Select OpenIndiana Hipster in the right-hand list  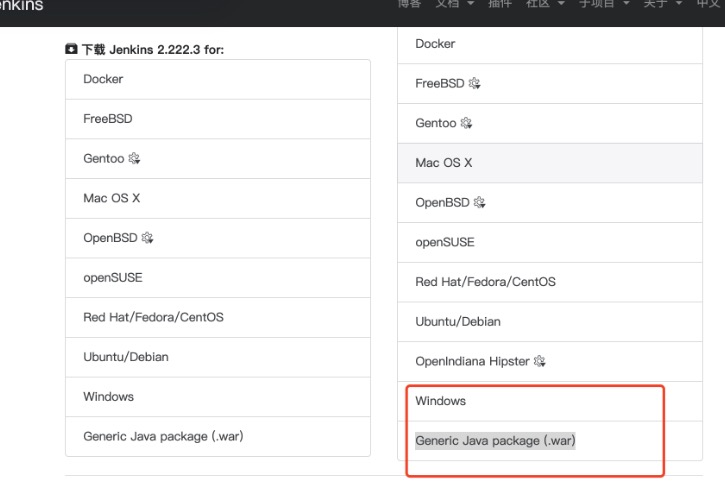[x=550, y=362]
